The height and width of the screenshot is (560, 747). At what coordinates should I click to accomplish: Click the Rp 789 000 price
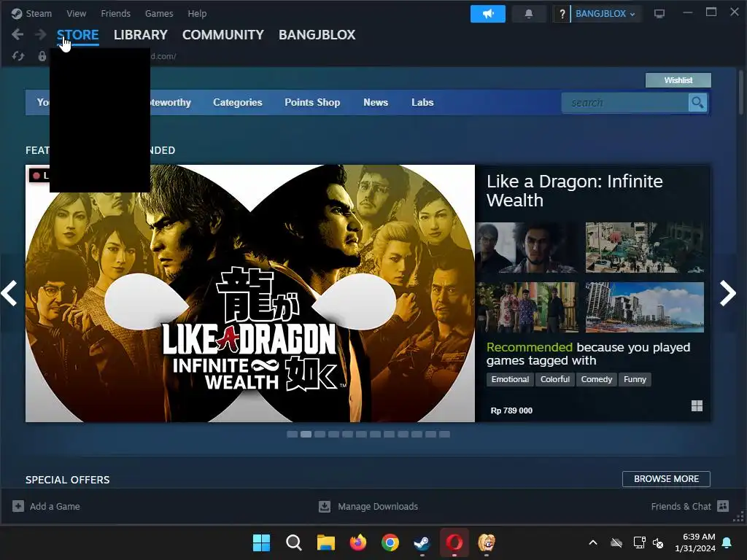[511, 411]
